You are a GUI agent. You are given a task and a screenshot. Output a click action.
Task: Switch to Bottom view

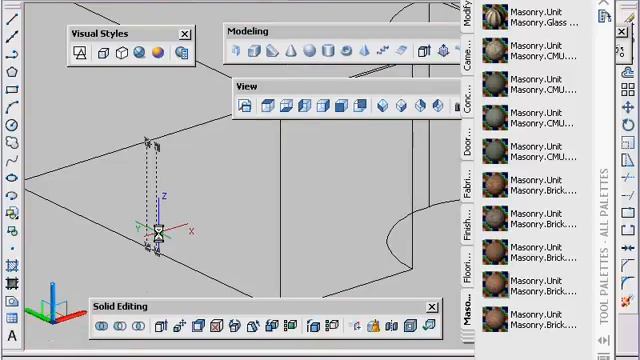coord(286,106)
